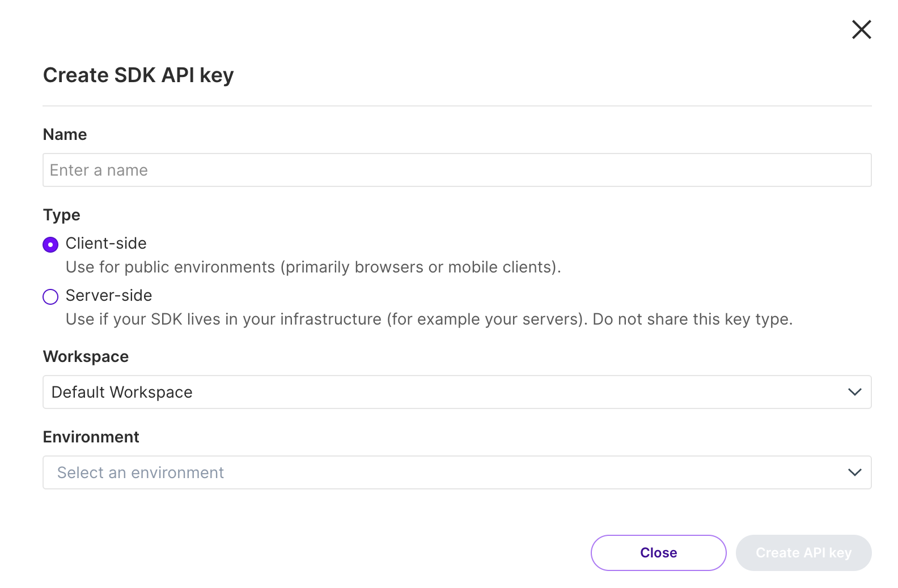This screenshot has width=898, height=588.
Task: Click the Server-side infrastructure description text
Action: pyautogui.click(x=429, y=319)
